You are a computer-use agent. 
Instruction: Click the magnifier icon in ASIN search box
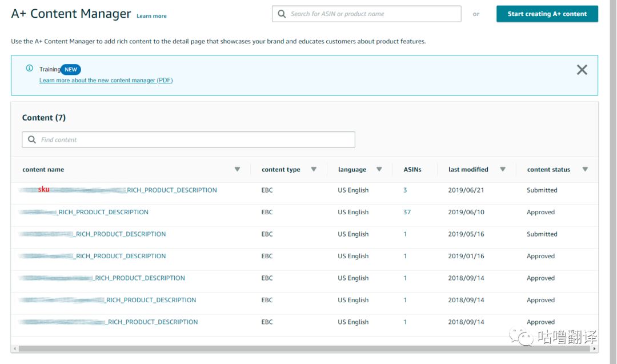pyautogui.click(x=282, y=14)
